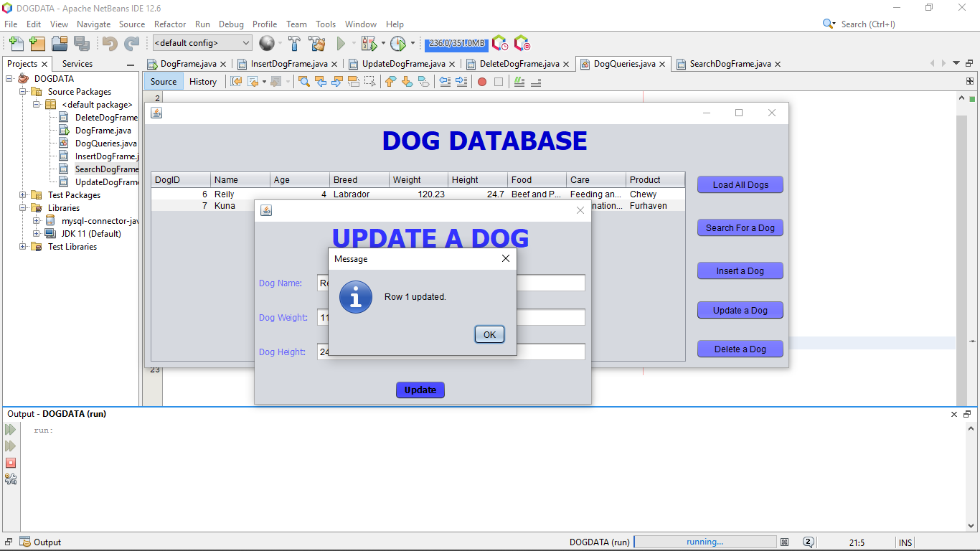
Task: Toggle the INS insert mode indicator
Action: coord(905,542)
